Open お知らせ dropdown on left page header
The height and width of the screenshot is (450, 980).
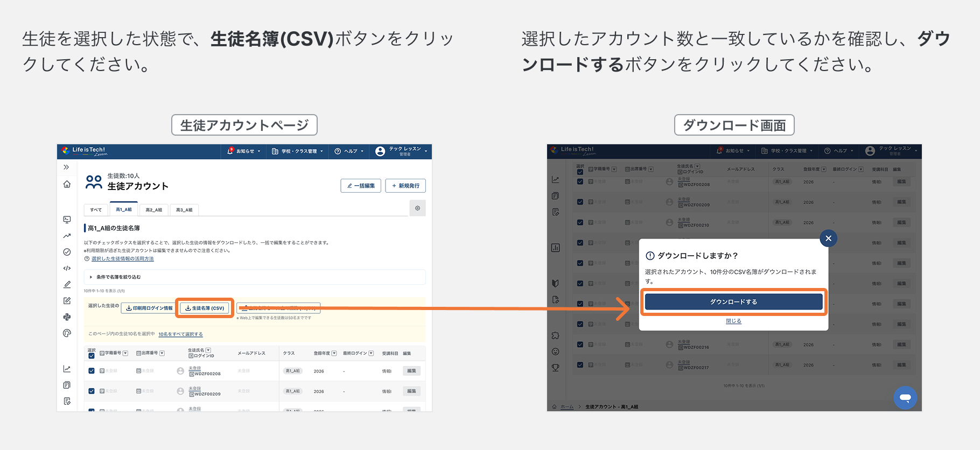click(244, 151)
